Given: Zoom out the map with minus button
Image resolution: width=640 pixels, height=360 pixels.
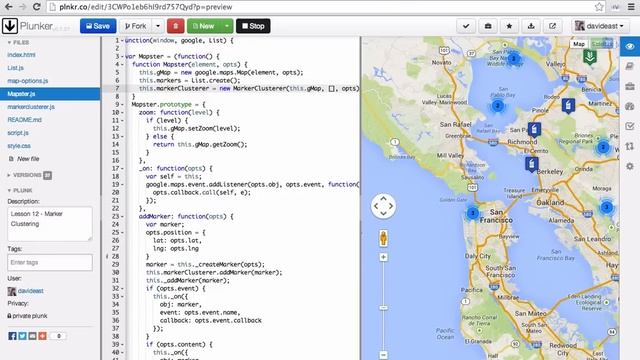Looking at the screenshot, I should 383,355.
